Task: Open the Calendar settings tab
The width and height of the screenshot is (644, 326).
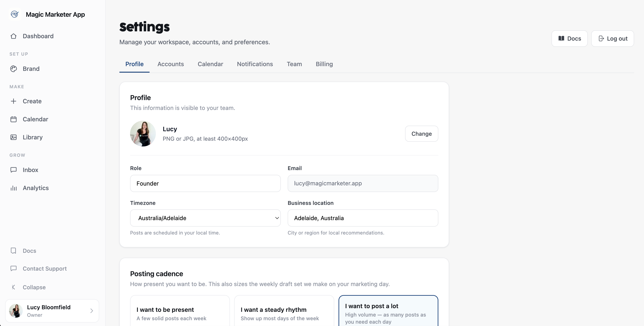Action: click(x=210, y=64)
